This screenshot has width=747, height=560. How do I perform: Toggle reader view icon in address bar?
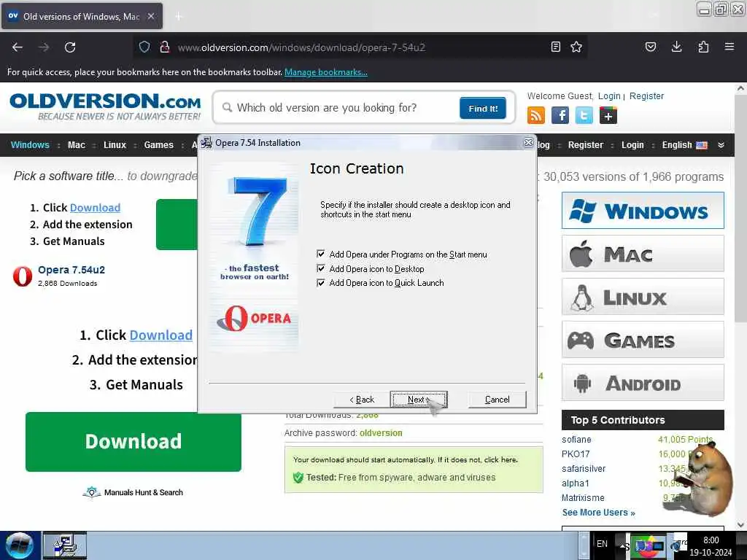[x=555, y=47]
